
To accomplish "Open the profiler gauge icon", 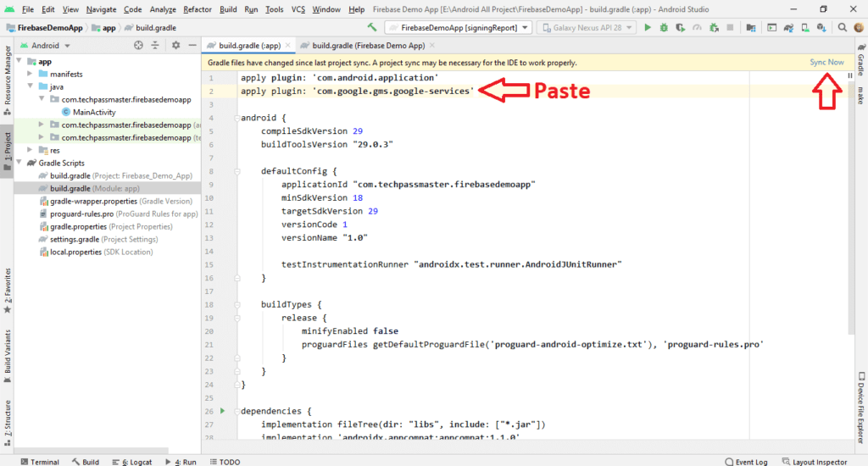I will (697, 27).
